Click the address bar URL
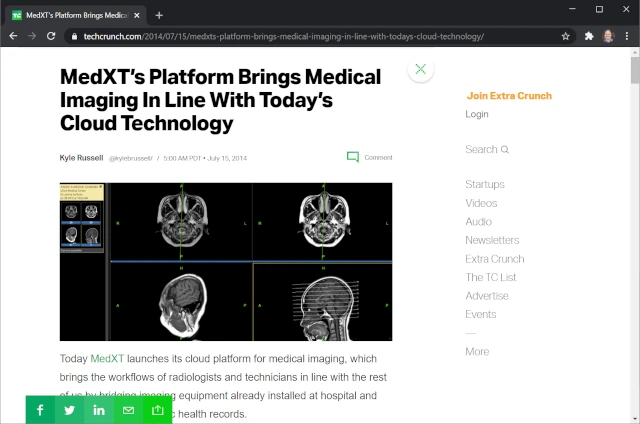The height and width of the screenshot is (424, 640). coord(284,36)
